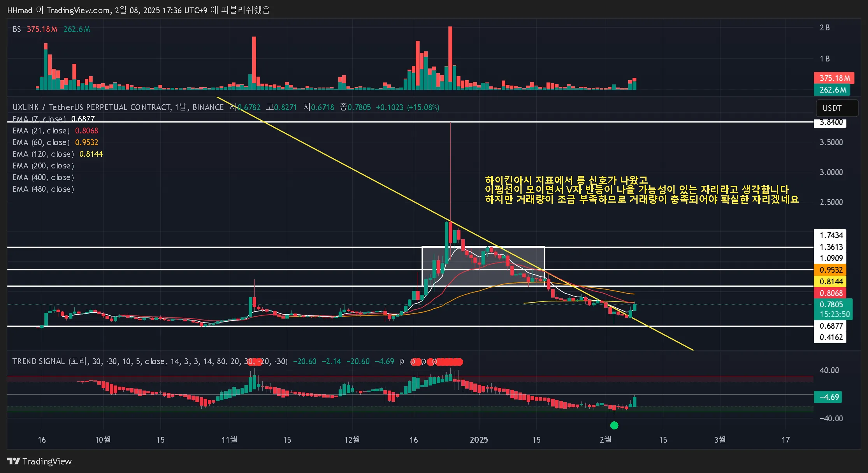Click the 10월 date axis label
This screenshot has height=473, width=868.
(103, 440)
